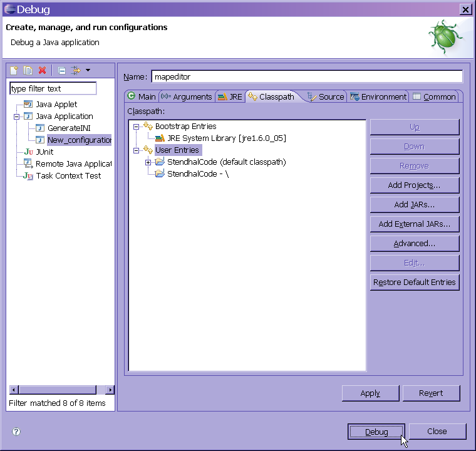This screenshot has height=451, width=476.
Task: Collapse the User Entries node
Action: tap(137, 150)
